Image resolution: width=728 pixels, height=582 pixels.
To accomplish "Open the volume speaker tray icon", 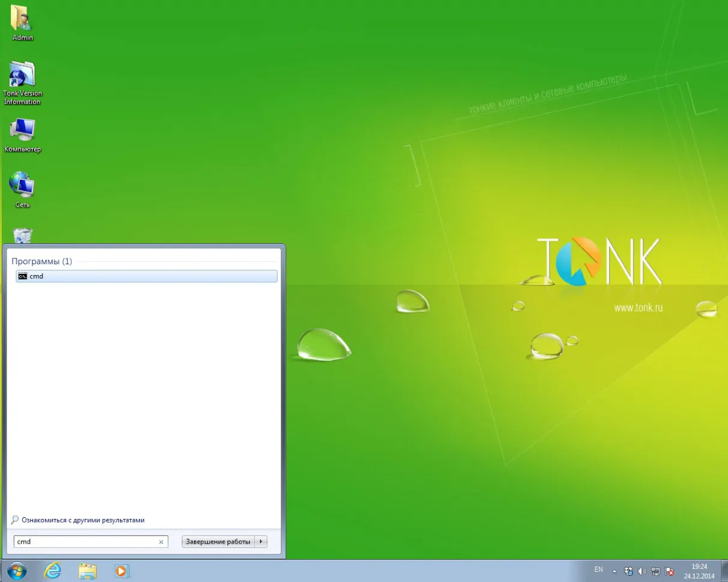I will click(642, 571).
